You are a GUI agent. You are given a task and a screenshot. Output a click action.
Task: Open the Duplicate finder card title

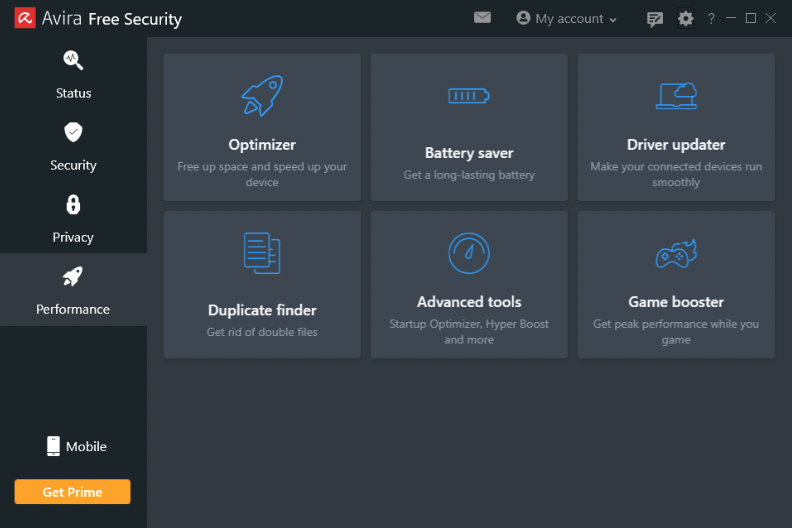point(262,310)
